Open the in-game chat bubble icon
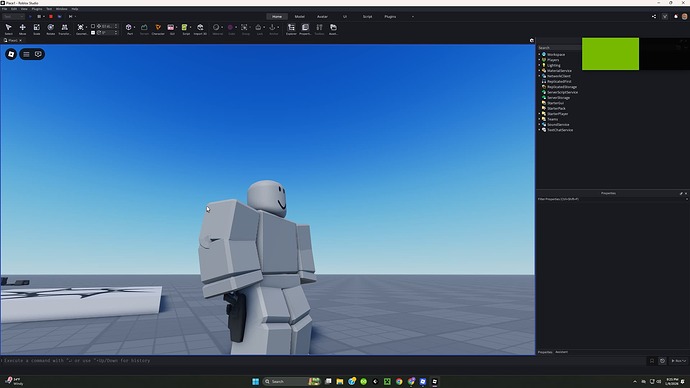 38,54
